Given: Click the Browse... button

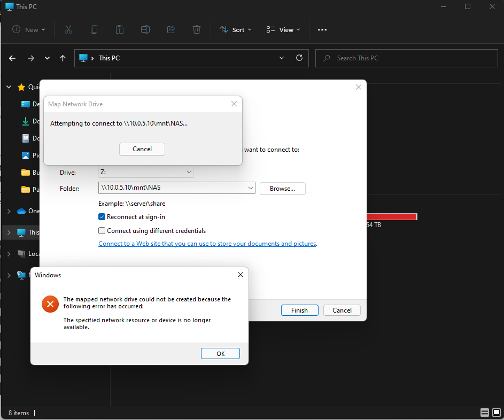Looking at the screenshot, I should click(283, 189).
